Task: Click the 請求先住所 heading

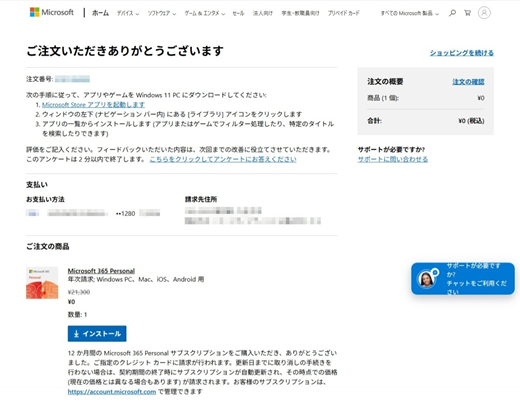Action: [x=201, y=199]
